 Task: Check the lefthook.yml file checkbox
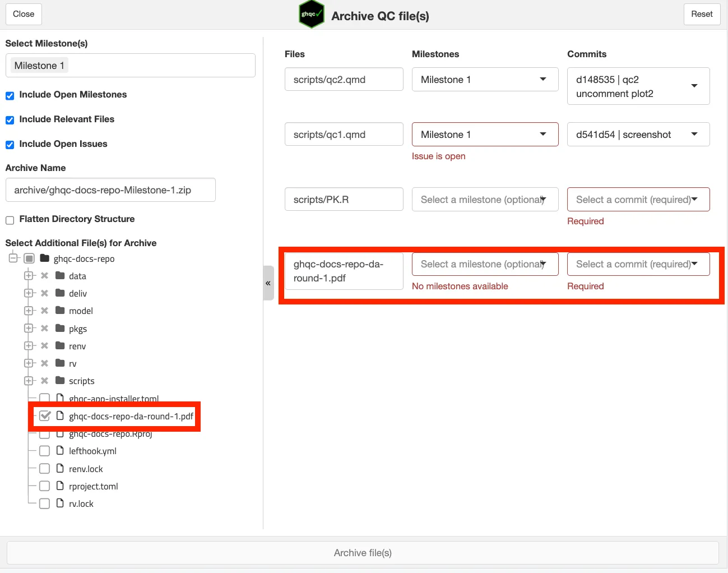pyautogui.click(x=45, y=451)
